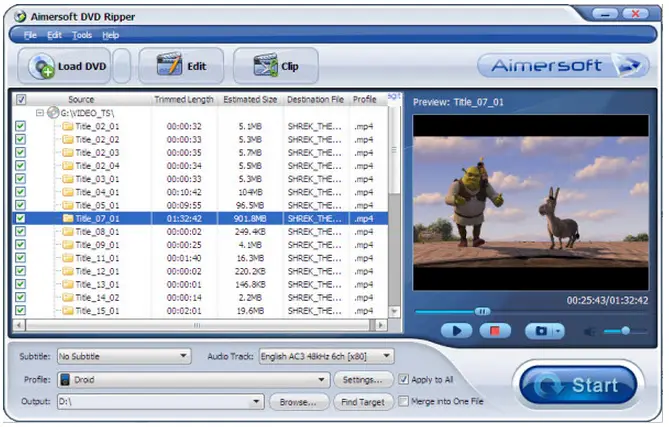The width and height of the screenshot is (669, 427).
Task: Open the File menu
Action: point(30,35)
